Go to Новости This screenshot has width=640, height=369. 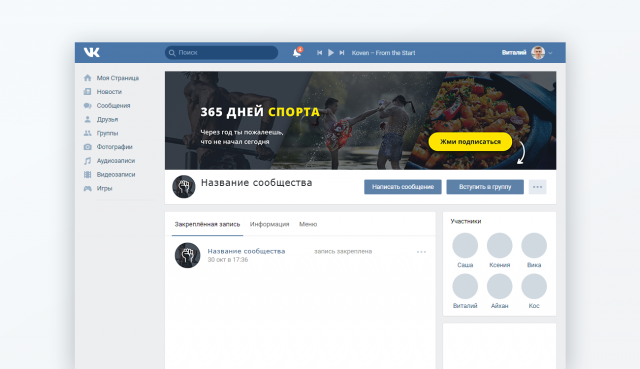(109, 92)
